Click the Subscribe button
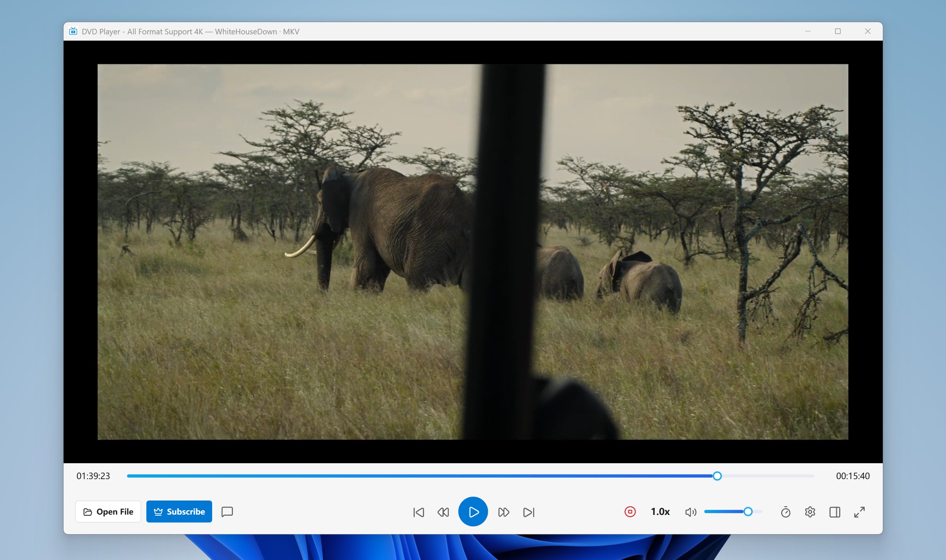Viewport: 946px width, 560px height. coord(179,512)
